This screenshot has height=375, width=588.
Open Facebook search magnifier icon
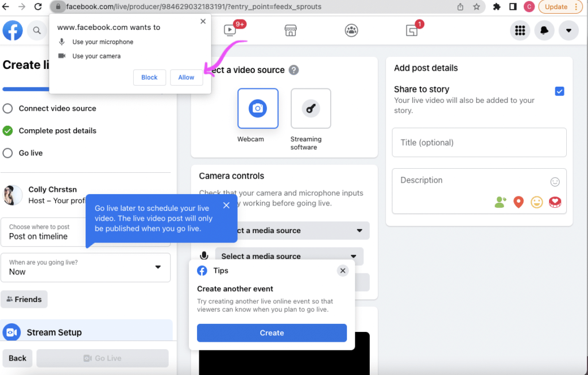pos(37,30)
